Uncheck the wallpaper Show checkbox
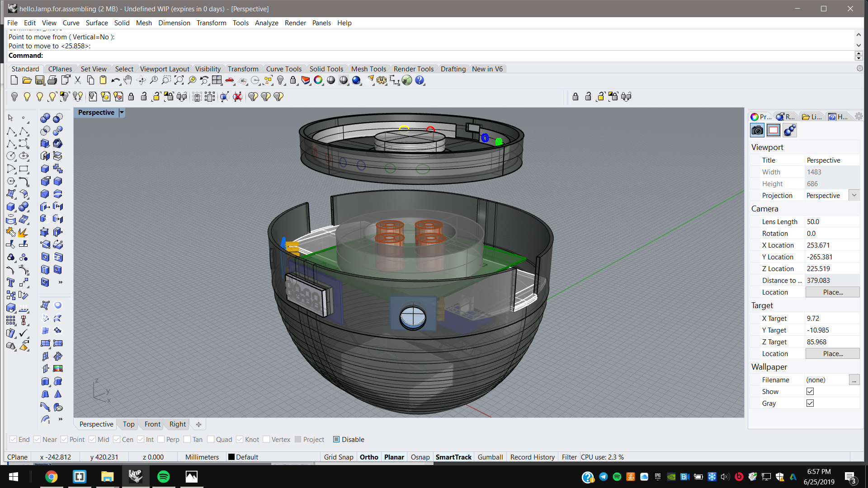 pos(810,391)
